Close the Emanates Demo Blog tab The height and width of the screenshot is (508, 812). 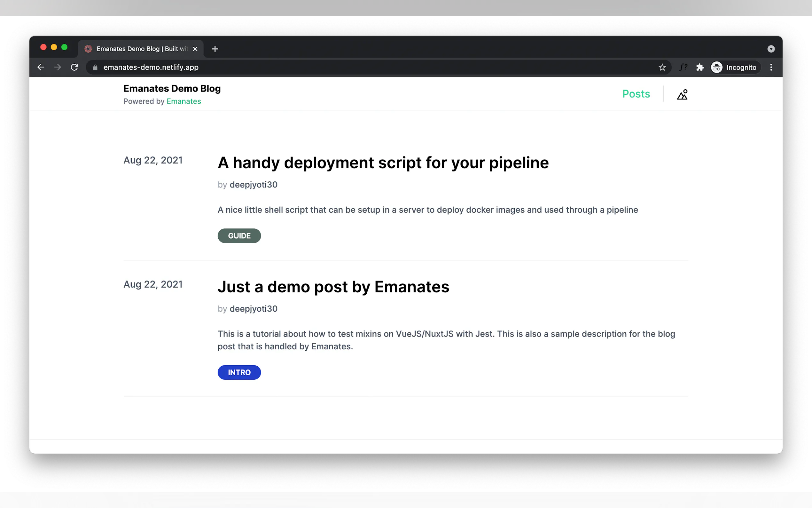point(195,49)
